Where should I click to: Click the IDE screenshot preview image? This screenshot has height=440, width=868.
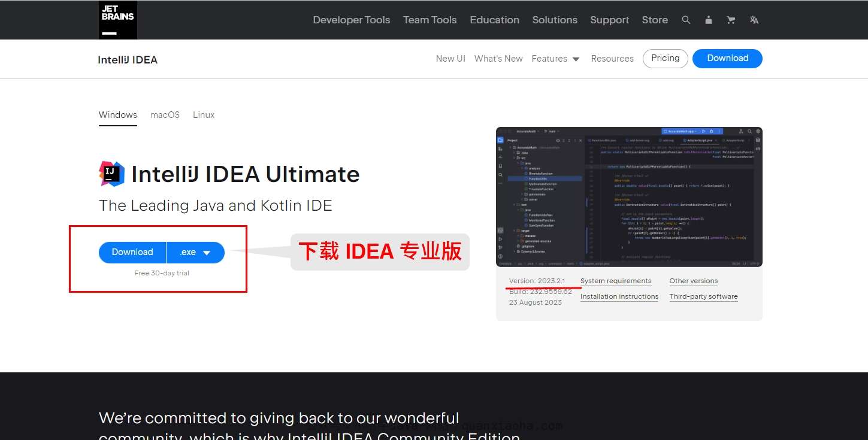(x=629, y=196)
